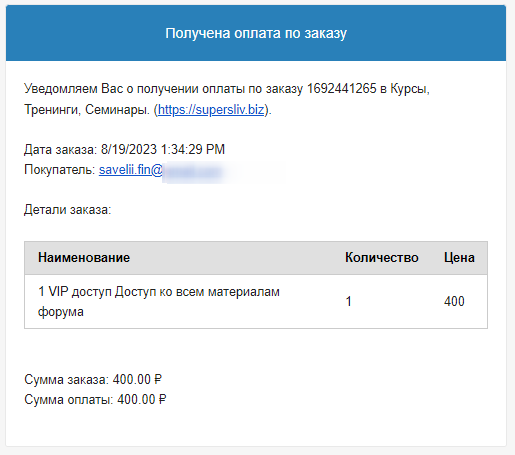Click the quantity value 1 in the table
515x455 pixels.
(x=349, y=302)
